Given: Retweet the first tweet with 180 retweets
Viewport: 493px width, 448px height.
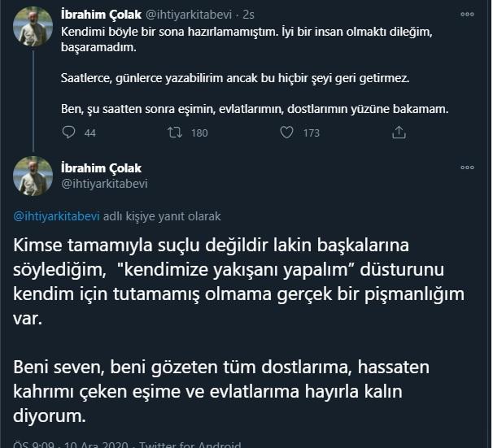Looking at the screenshot, I should coord(174,133).
